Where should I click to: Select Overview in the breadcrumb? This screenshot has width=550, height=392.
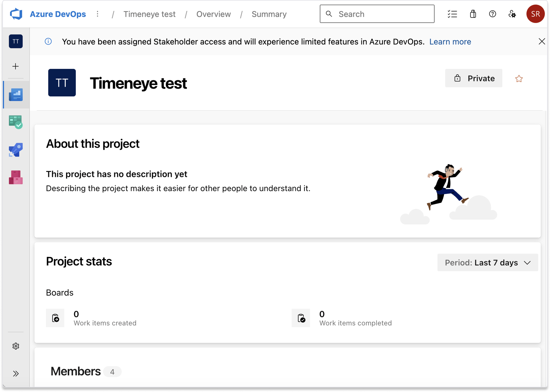(x=213, y=14)
